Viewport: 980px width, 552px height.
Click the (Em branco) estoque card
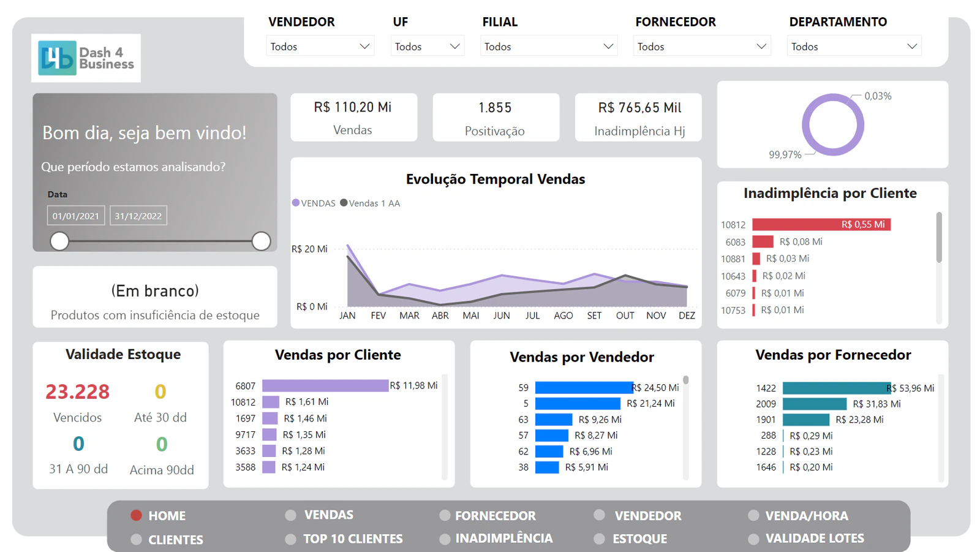[x=155, y=297]
